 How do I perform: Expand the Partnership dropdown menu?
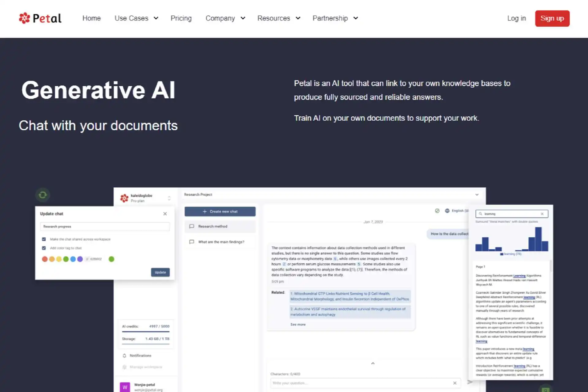pos(335,18)
